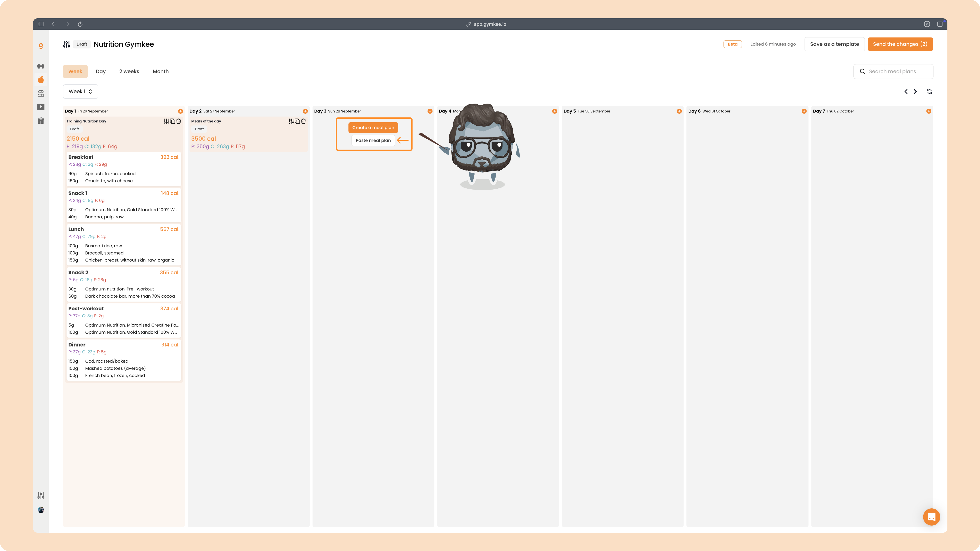The image size is (980, 551).
Task: Add a meal plan to Day 3
Action: (430, 111)
